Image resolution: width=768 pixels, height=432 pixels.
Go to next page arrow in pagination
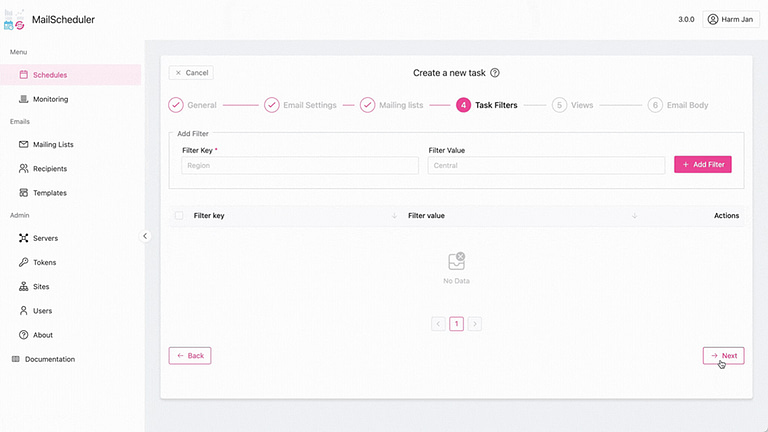pyautogui.click(x=475, y=324)
